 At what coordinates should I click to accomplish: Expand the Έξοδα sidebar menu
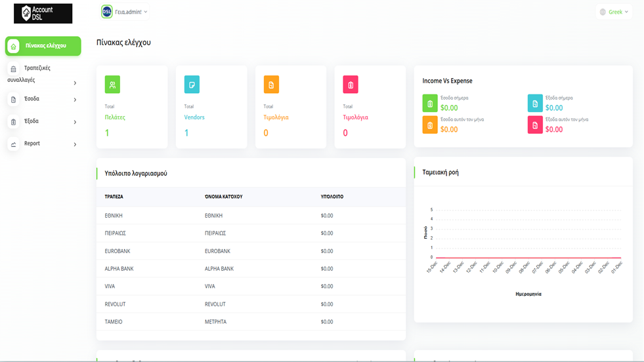pyautogui.click(x=43, y=121)
